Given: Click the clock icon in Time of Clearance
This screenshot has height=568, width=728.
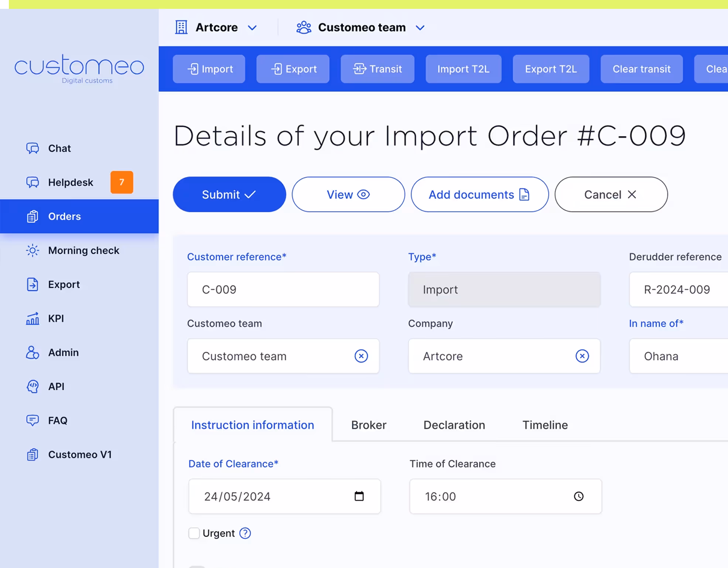Looking at the screenshot, I should [578, 496].
